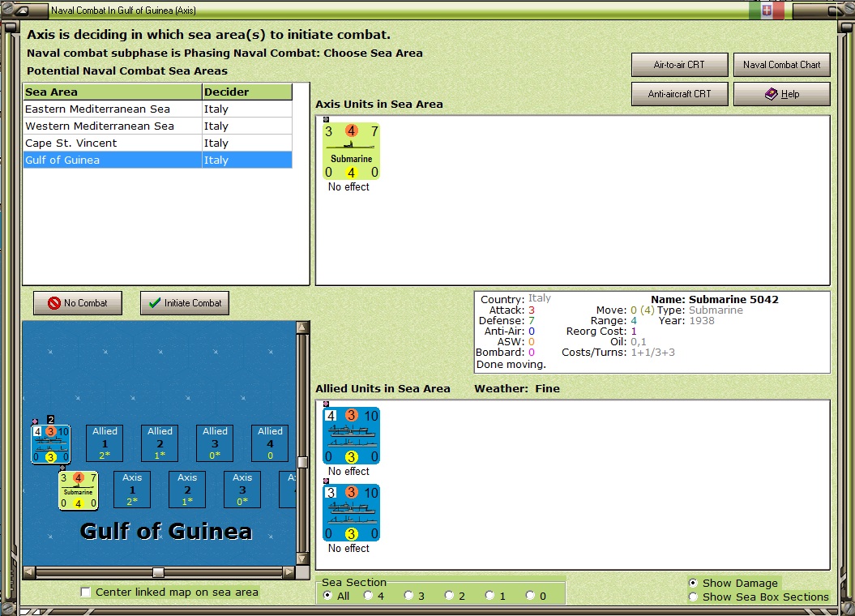The height and width of the screenshot is (616, 855).
Task: Select the Allied convoy unit with attack 3
Action: [x=351, y=513]
